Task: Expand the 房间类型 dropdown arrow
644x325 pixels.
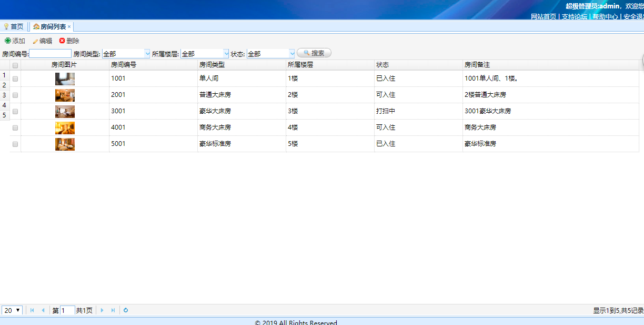Action: (x=147, y=53)
